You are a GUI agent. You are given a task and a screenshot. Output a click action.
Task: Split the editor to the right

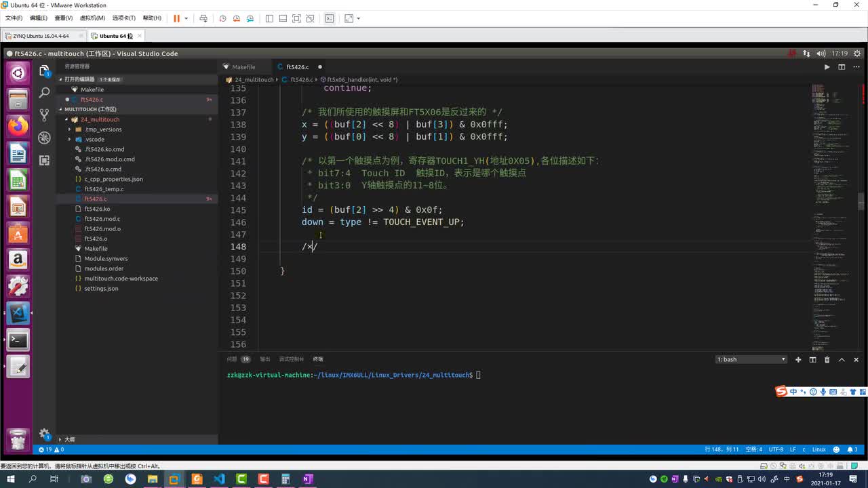(842, 67)
